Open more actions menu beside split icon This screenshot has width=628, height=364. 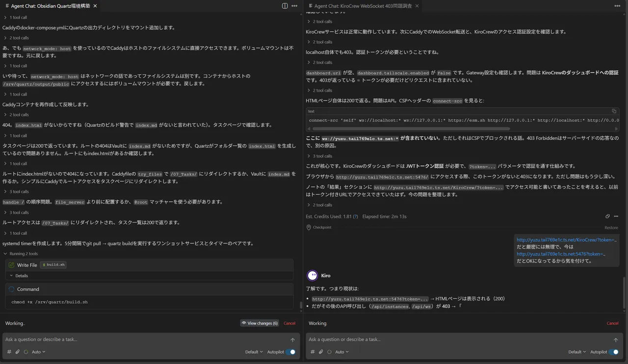pyautogui.click(x=294, y=6)
